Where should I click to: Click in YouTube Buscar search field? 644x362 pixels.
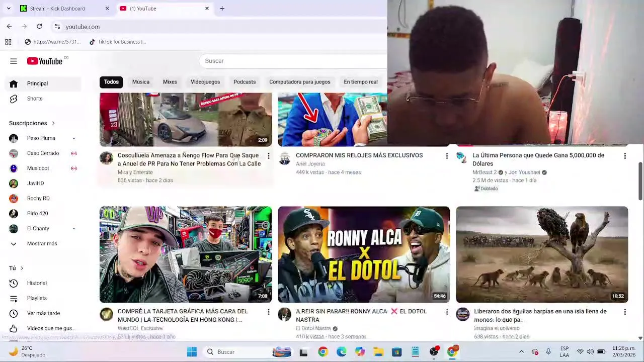point(293,61)
